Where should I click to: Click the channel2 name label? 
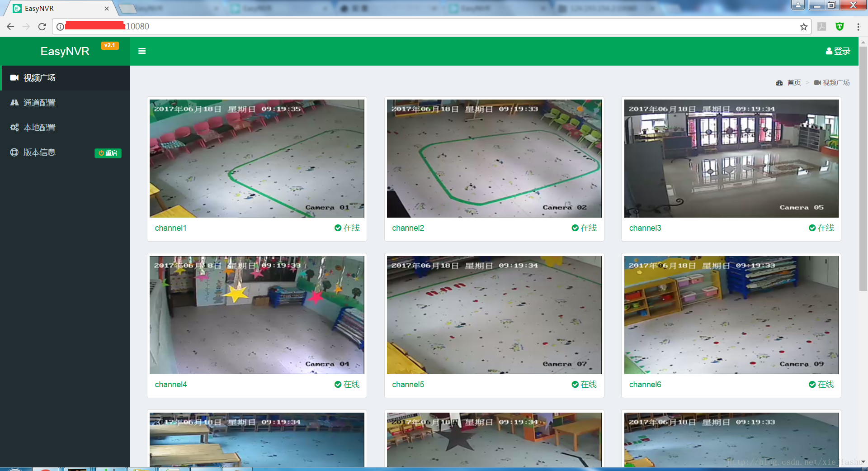point(408,228)
